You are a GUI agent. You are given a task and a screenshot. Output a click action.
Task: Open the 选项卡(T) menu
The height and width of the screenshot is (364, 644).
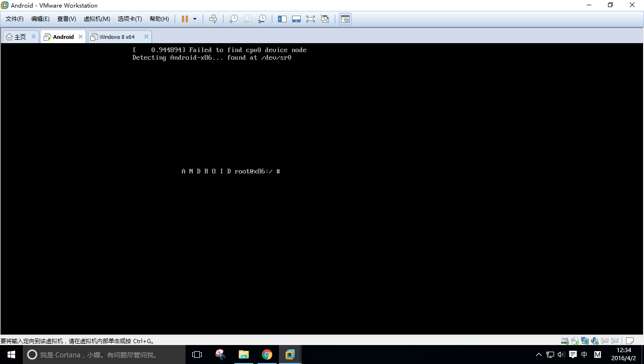[130, 19]
